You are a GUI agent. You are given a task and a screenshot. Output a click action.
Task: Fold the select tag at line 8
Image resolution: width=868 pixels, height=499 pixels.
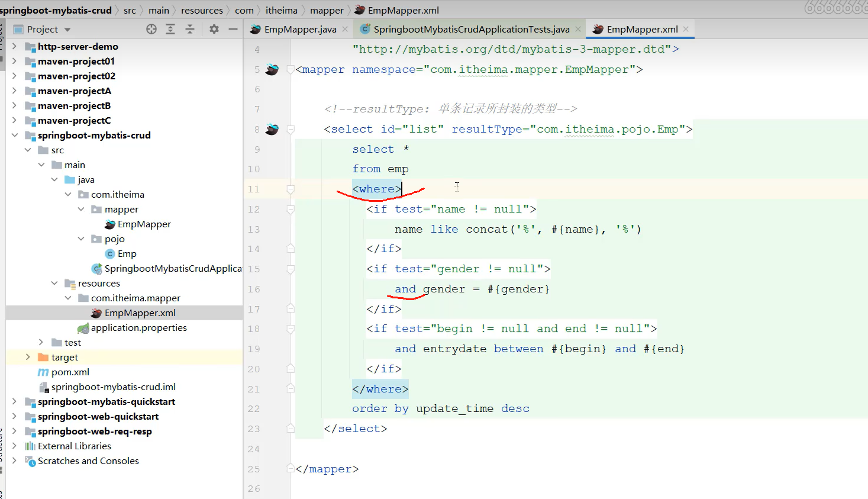[x=291, y=129]
